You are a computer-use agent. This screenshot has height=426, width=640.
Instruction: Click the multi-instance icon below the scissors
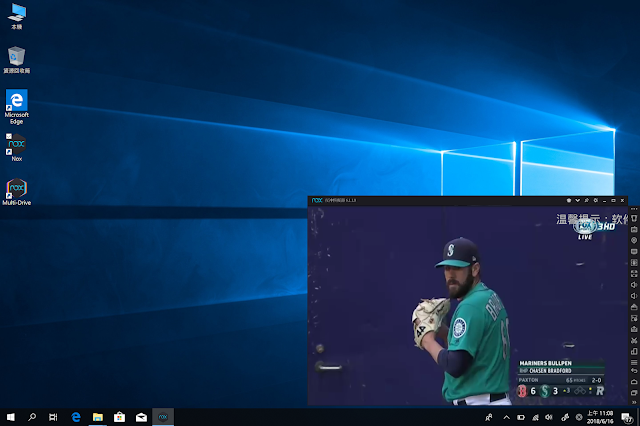tap(634, 351)
